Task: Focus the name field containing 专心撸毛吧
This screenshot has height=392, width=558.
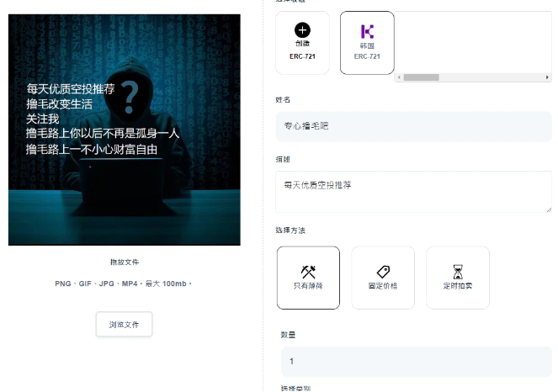Action: click(413, 126)
